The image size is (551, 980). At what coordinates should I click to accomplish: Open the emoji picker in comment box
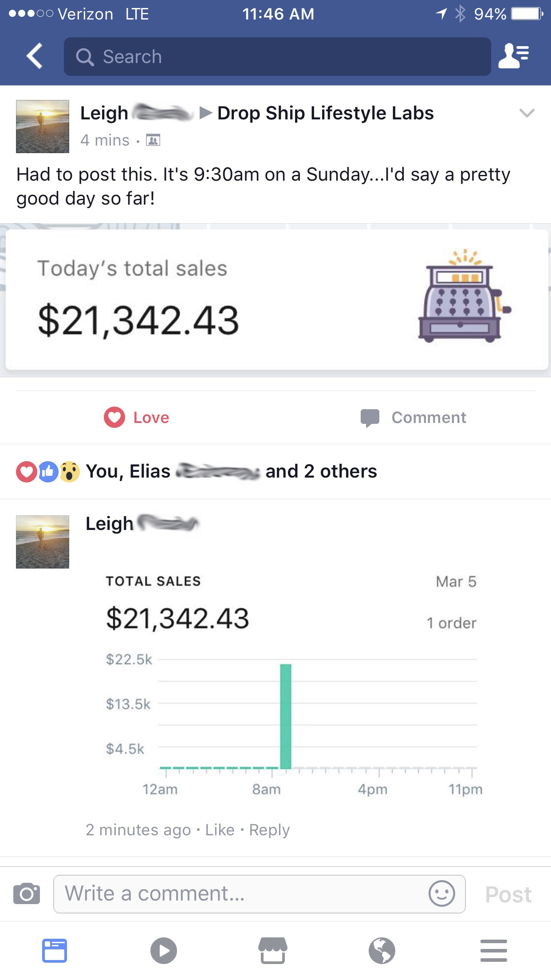point(441,893)
